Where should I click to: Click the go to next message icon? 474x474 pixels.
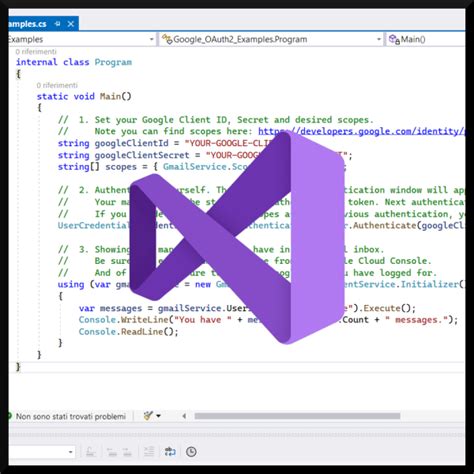tap(127, 452)
